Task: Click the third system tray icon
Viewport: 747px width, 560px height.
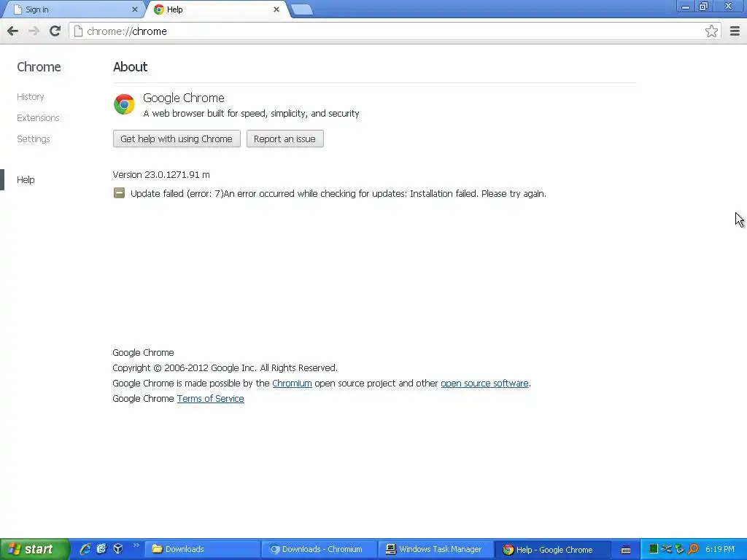Action: click(679, 549)
